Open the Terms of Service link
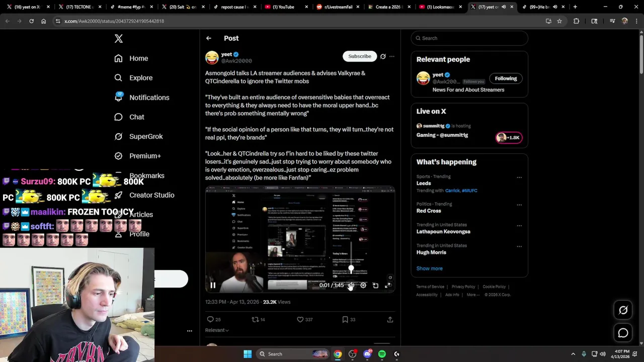 430,287
